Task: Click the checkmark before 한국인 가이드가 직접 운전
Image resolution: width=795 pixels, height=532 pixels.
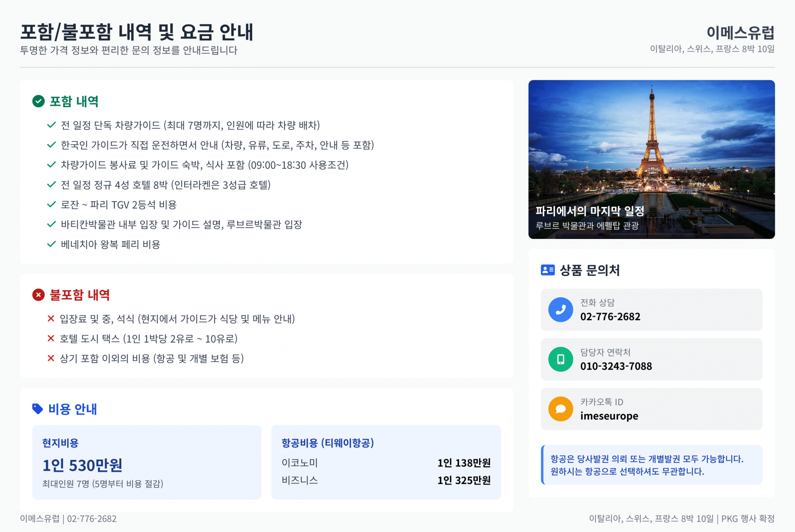Action: 51,145
